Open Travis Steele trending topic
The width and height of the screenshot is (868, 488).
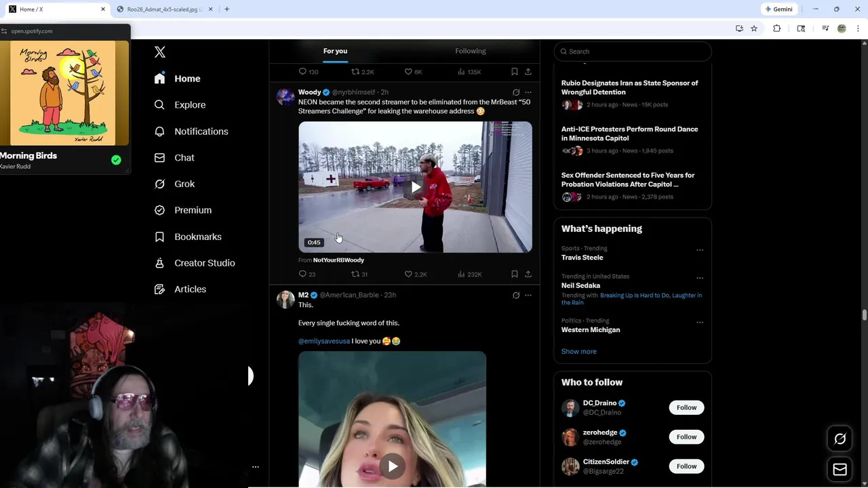[582, 258]
